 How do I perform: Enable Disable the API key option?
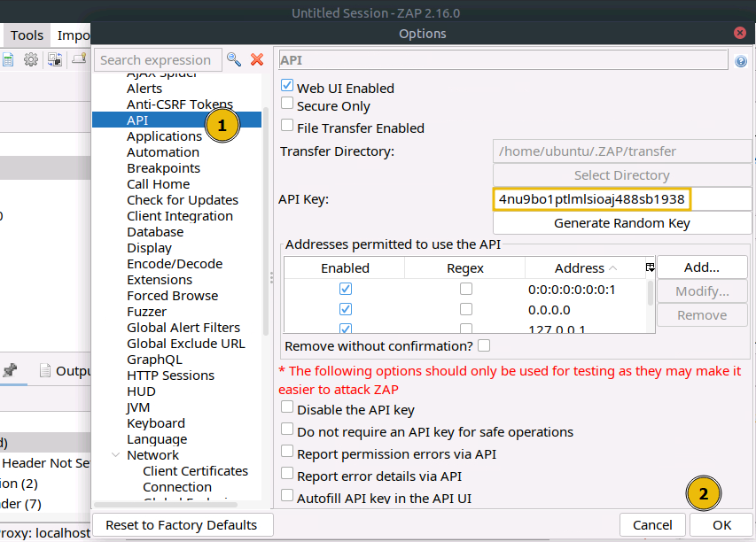pyautogui.click(x=287, y=407)
